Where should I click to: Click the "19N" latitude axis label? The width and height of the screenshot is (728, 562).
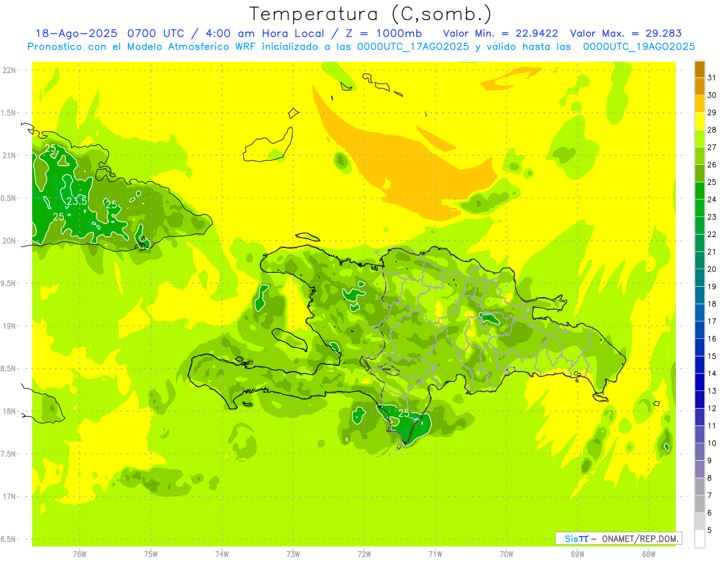tap(9, 326)
